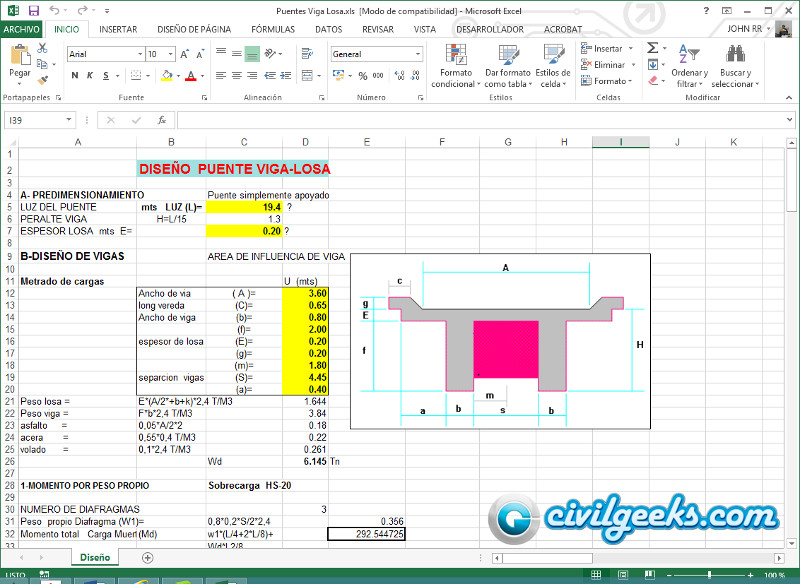Toggle bold (N) formatting
The width and height of the screenshot is (800, 584).
tap(74, 75)
